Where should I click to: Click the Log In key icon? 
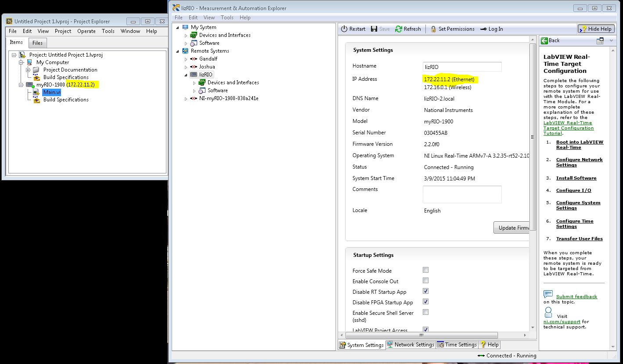click(x=483, y=29)
